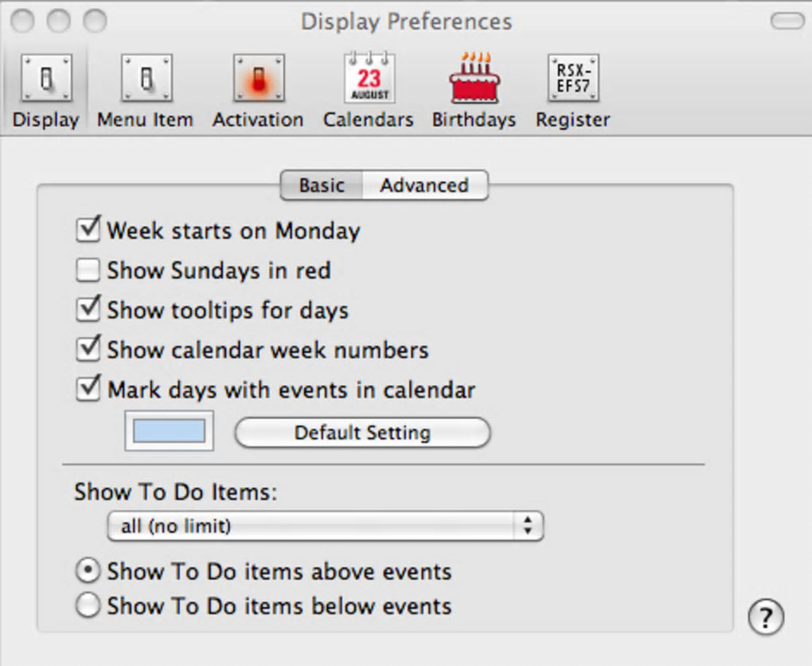Click the round Help question mark button

pos(766,616)
